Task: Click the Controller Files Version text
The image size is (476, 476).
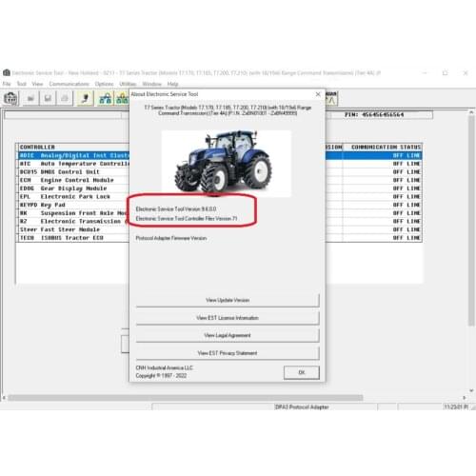Action: point(187,218)
